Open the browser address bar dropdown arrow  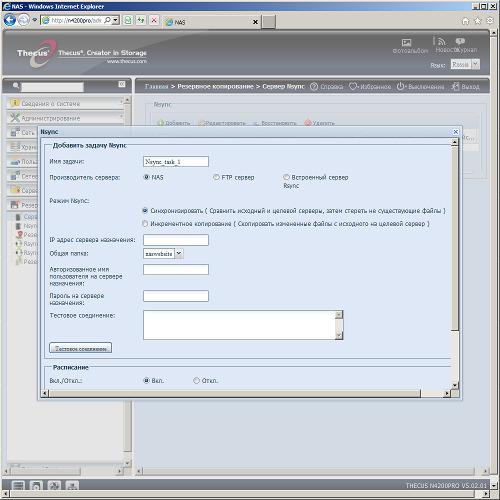click(115, 21)
